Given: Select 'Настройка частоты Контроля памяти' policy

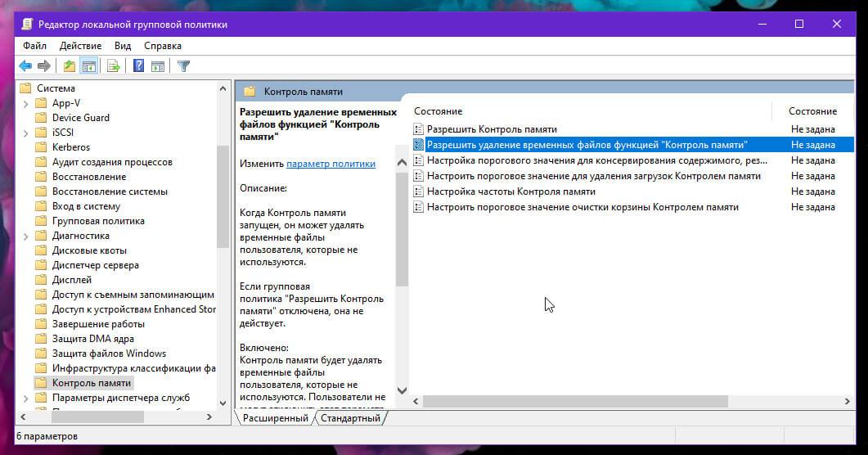Looking at the screenshot, I should pos(511,191).
